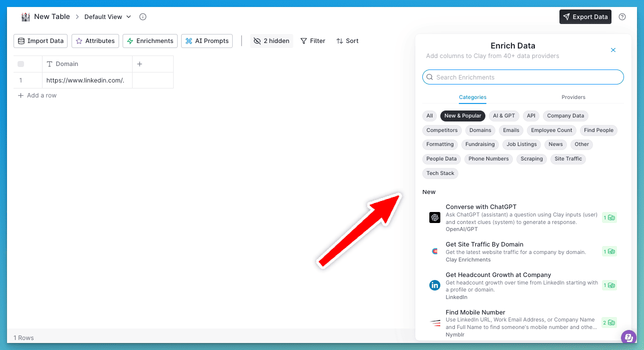Open the Filter options

pyautogui.click(x=313, y=41)
